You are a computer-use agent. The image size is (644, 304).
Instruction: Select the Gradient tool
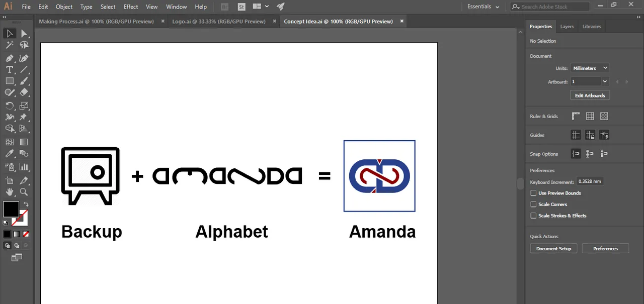[24, 142]
